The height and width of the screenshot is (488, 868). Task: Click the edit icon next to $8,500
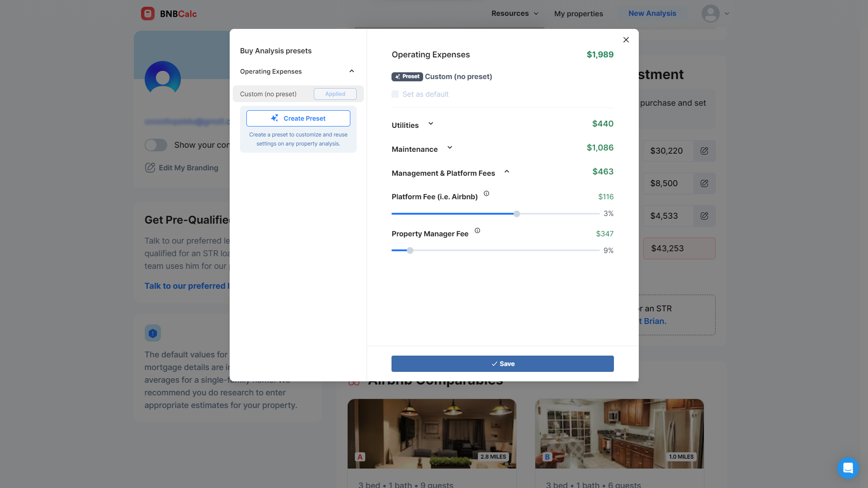(x=705, y=183)
